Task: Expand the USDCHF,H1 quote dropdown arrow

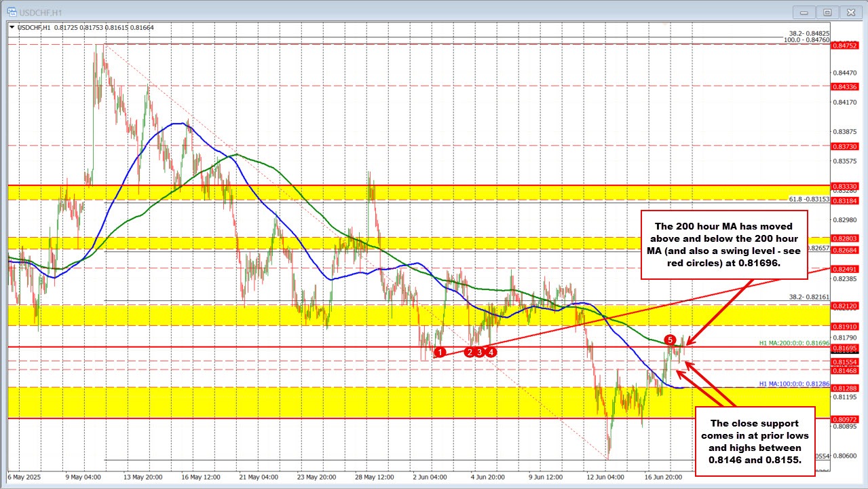Action: pyautogui.click(x=11, y=29)
